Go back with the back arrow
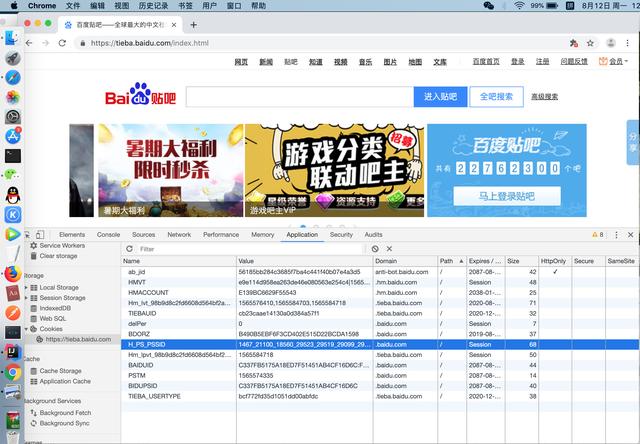This screenshot has width=640, height=444. click(29, 43)
